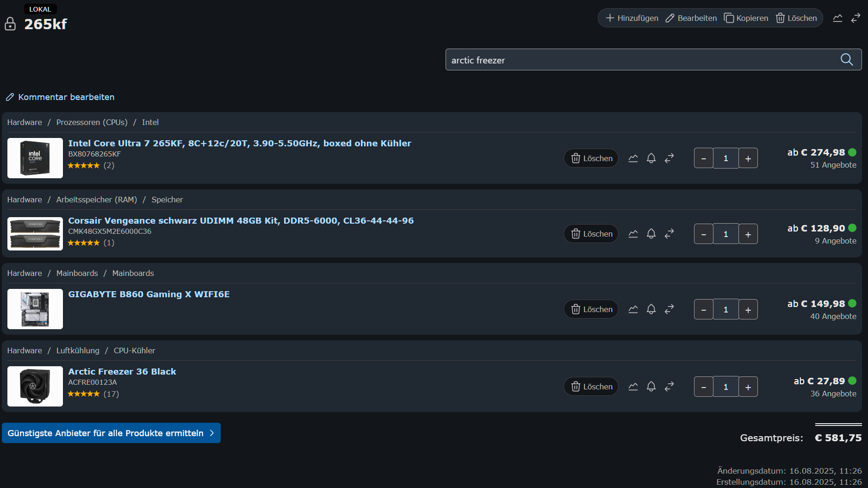Open Intel Core Ultra 7 265KF product link
The image size is (868, 488).
[x=240, y=143]
